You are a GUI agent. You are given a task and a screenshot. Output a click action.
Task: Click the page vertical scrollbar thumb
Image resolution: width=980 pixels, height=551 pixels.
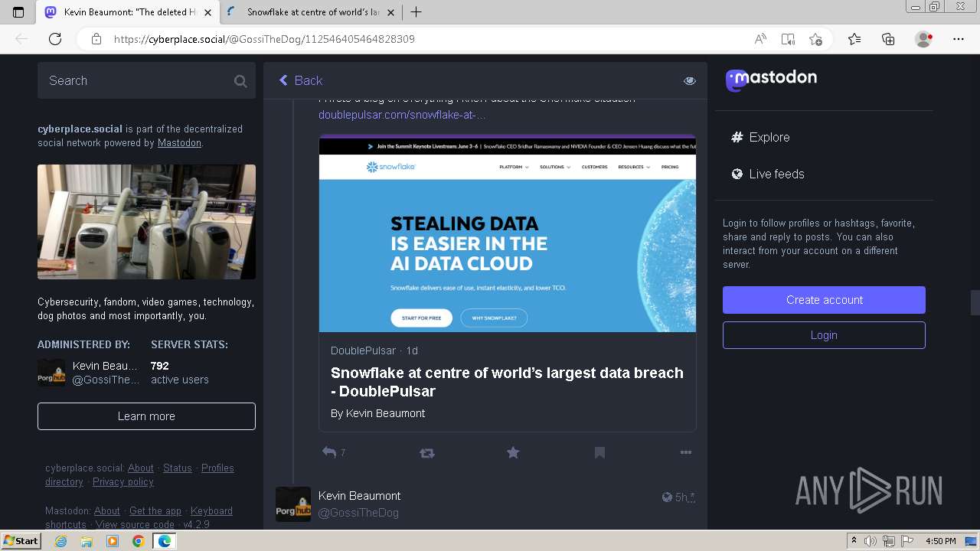point(975,303)
